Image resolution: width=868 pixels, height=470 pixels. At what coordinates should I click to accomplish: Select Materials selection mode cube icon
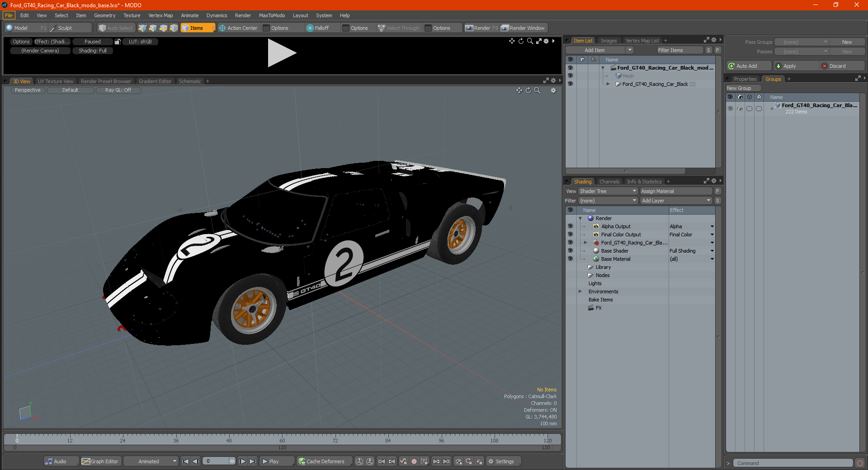[x=174, y=28]
